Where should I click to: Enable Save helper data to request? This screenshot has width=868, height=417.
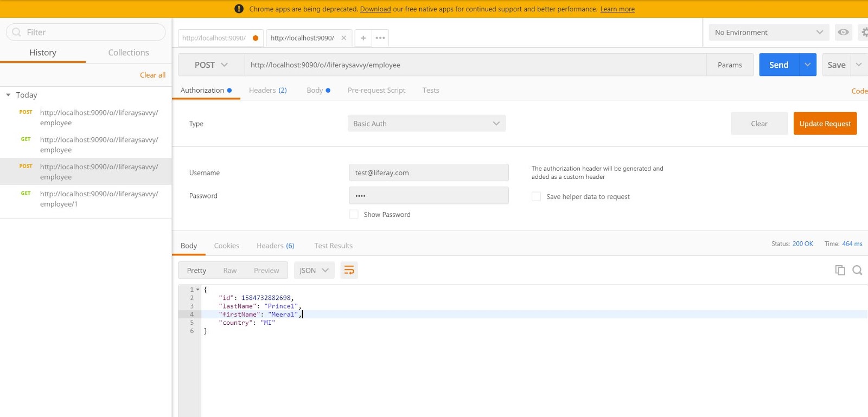coord(536,196)
